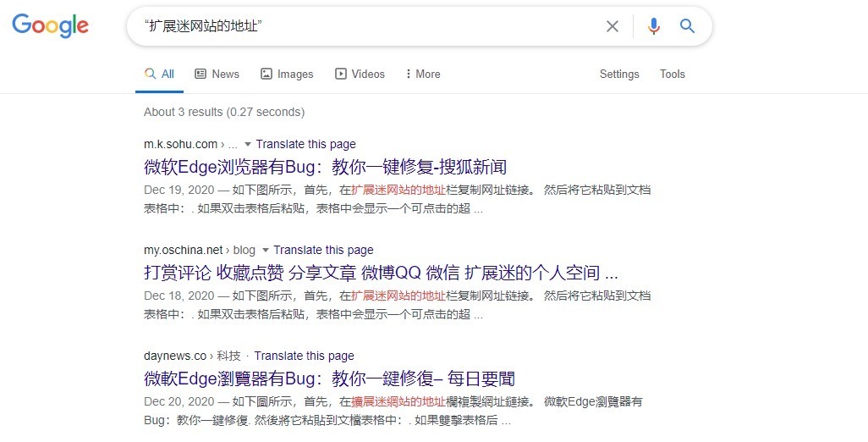The image size is (868, 442).
Task: Open the 扩展迷的个人空间 result title
Action: 381,273
